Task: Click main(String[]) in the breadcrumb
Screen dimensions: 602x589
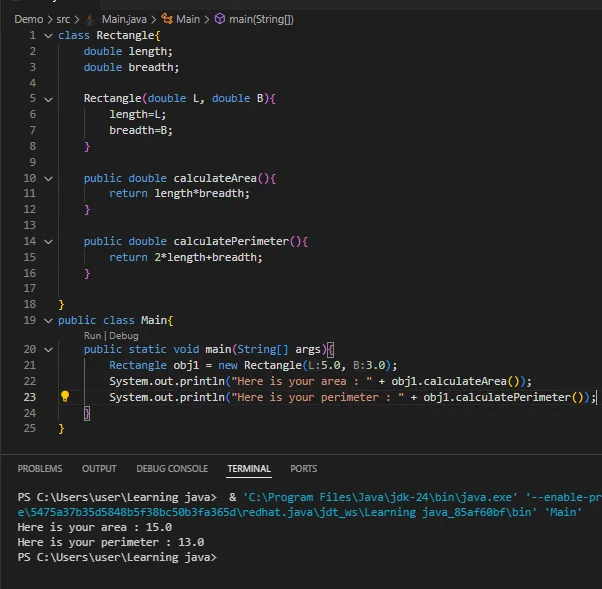Action: point(261,19)
